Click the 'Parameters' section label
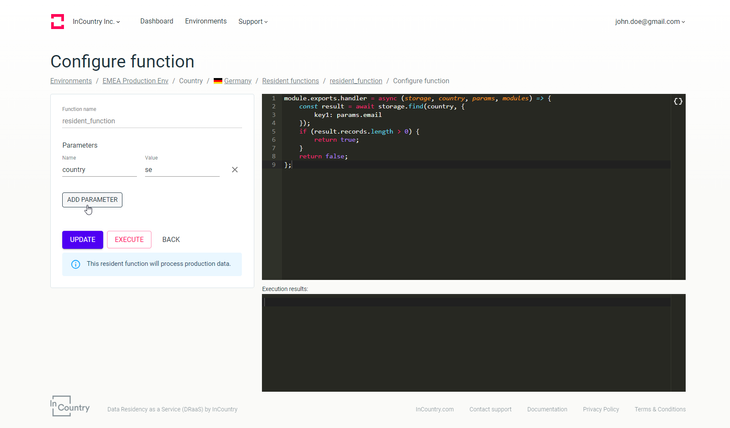 80,145
